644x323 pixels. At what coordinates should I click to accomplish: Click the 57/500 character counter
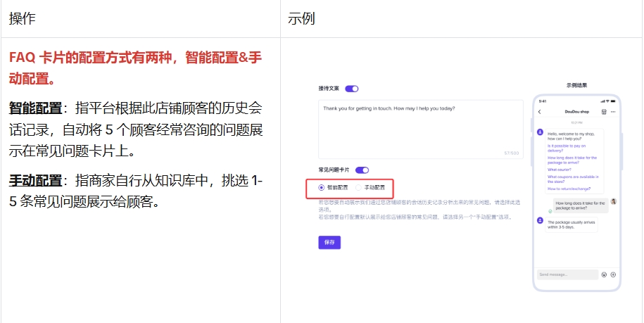click(512, 153)
